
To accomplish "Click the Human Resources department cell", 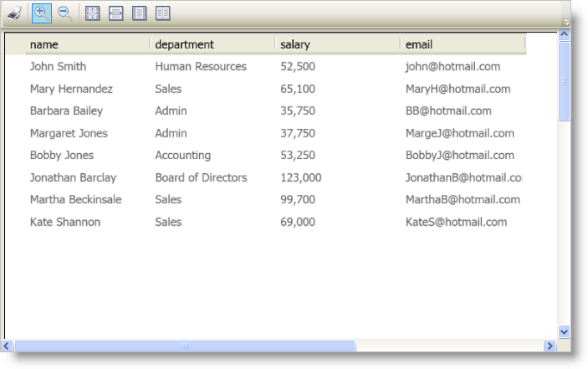I will tap(201, 67).
